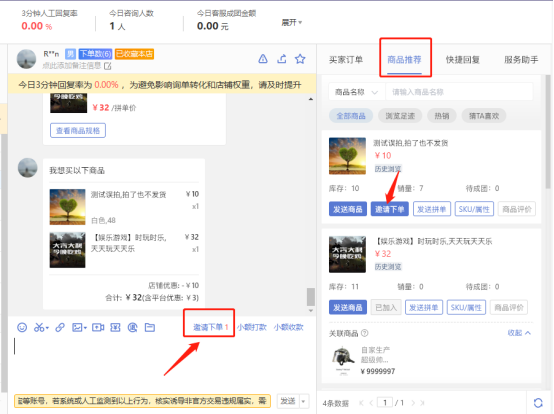The image size is (554, 414).
Task: Click the share/transfer conversation icon
Action: point(282,59)
